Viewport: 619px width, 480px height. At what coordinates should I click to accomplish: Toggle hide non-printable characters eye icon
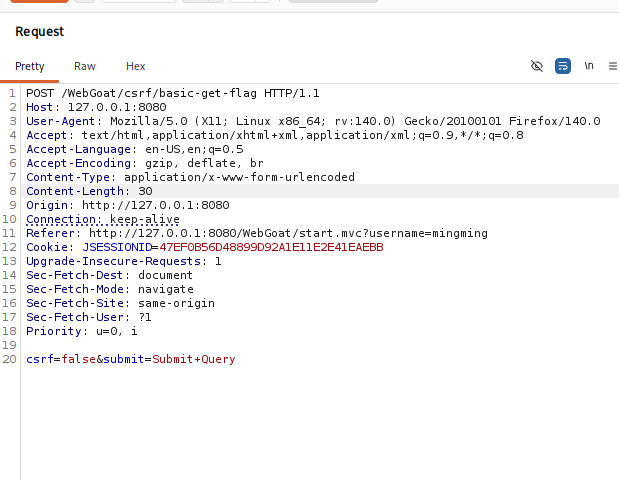[x=537, y=66]
